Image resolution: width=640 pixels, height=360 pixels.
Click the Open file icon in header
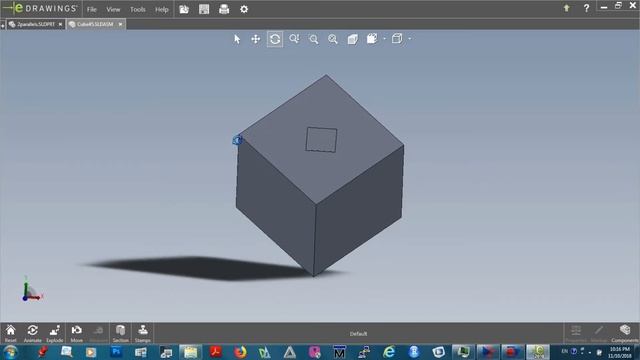[x=184, y=9]
